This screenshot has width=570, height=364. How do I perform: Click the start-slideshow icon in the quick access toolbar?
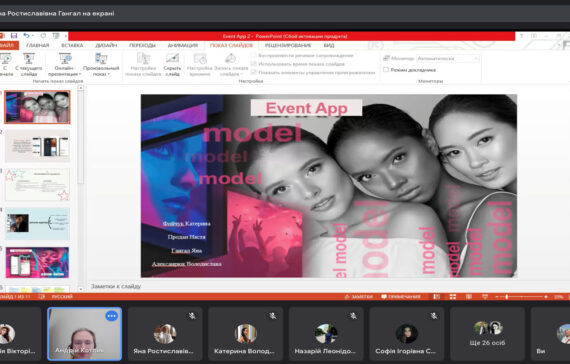[56, 36]
